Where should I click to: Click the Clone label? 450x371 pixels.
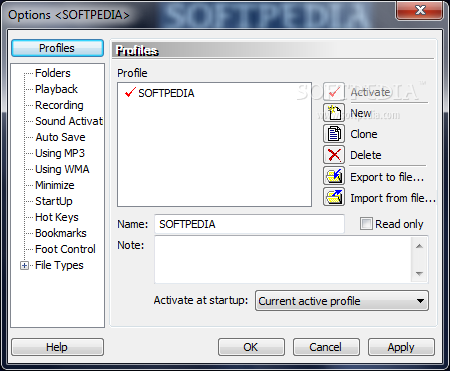pos(364,134)
